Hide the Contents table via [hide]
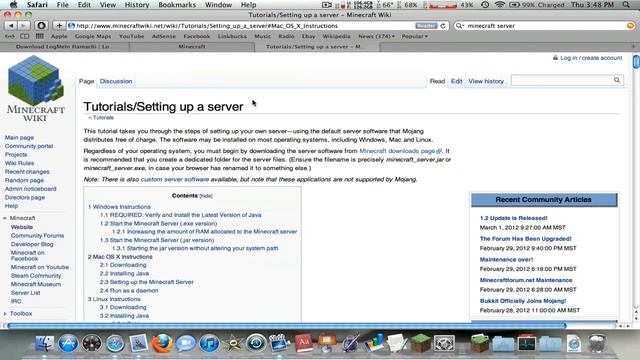 [x=206, y=196]
